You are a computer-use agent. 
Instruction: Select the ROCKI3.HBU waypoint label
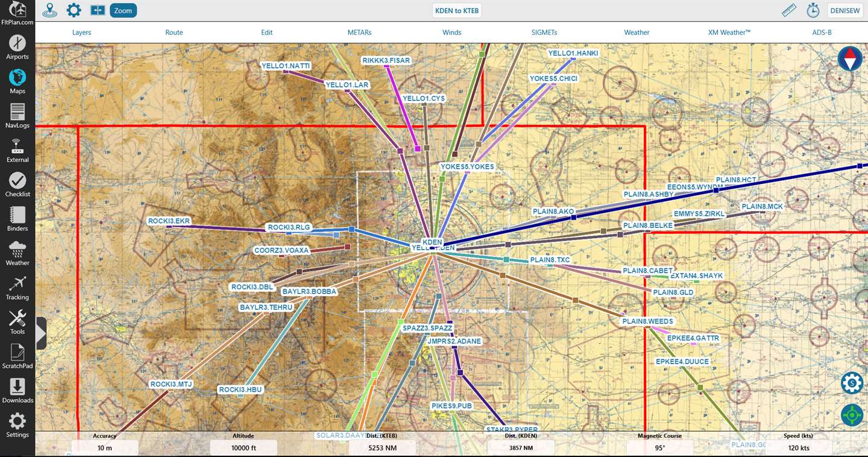tap(241, 389)
